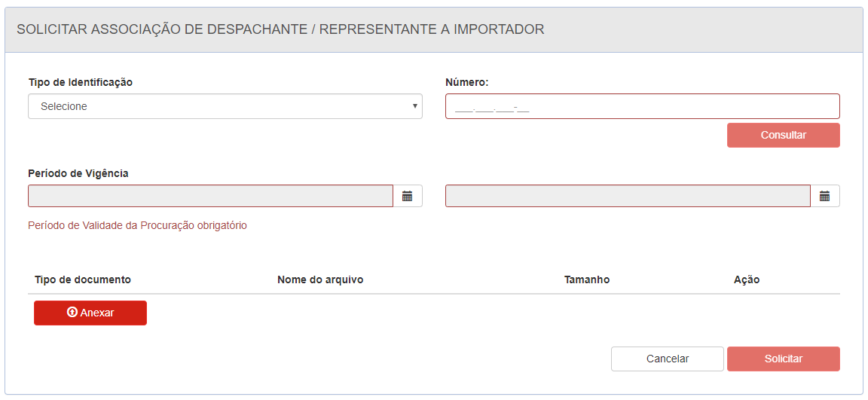Click the Procuração obrigatório validation message
This screenshot has height=400, width=868.
pos(137,225)
